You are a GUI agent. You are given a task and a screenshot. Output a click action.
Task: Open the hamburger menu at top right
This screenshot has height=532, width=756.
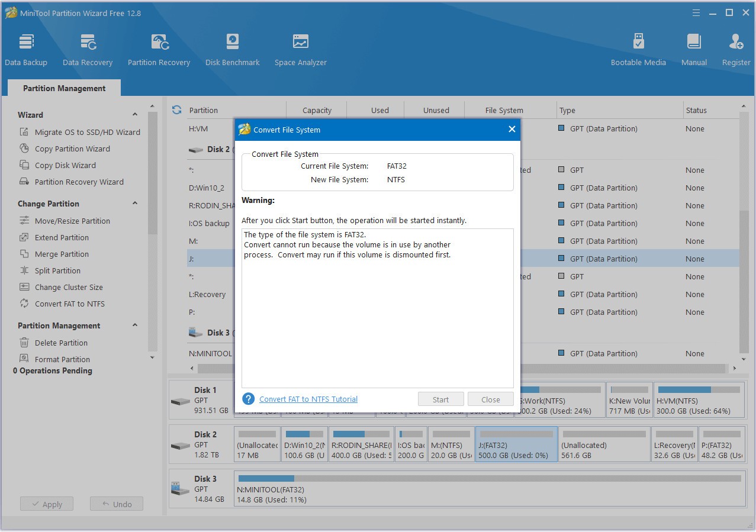coord(696,12)
